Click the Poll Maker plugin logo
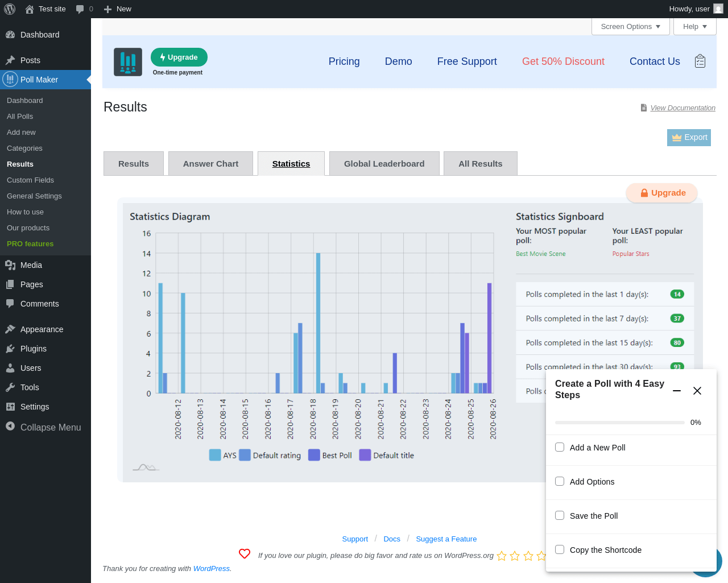The image size is (728, 583). click(128, 62)
